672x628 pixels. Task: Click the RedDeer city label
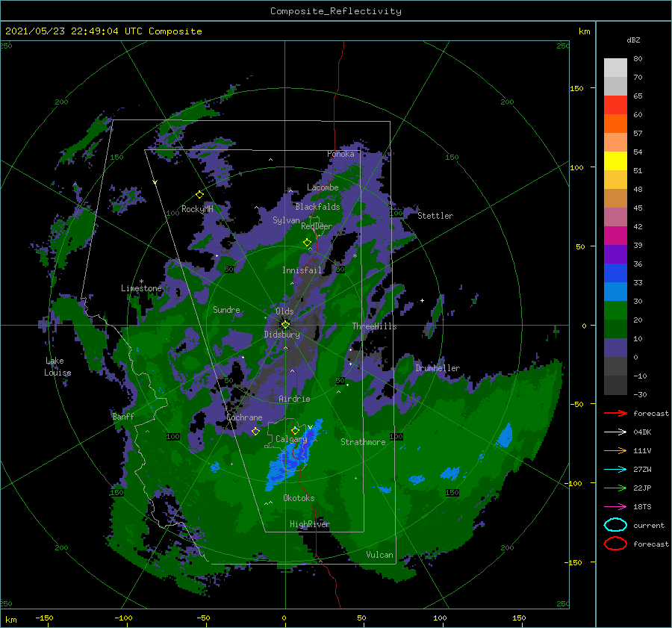(317, 226)
